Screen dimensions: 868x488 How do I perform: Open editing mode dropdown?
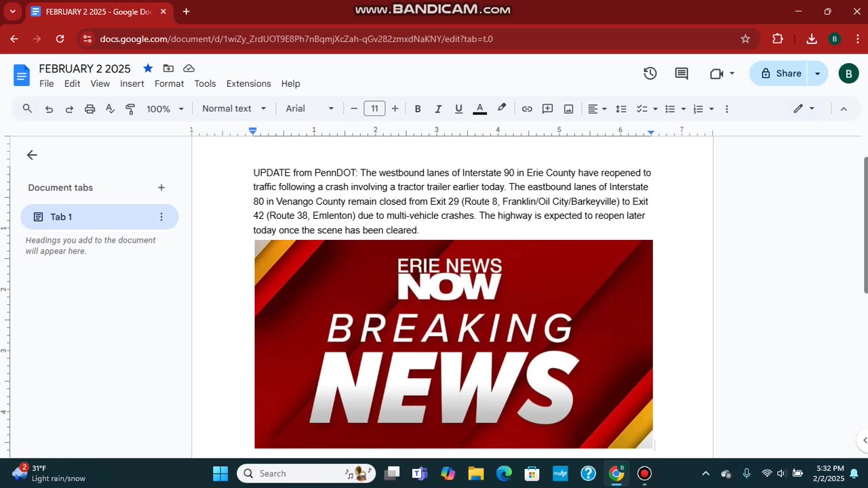pos(804,108)
